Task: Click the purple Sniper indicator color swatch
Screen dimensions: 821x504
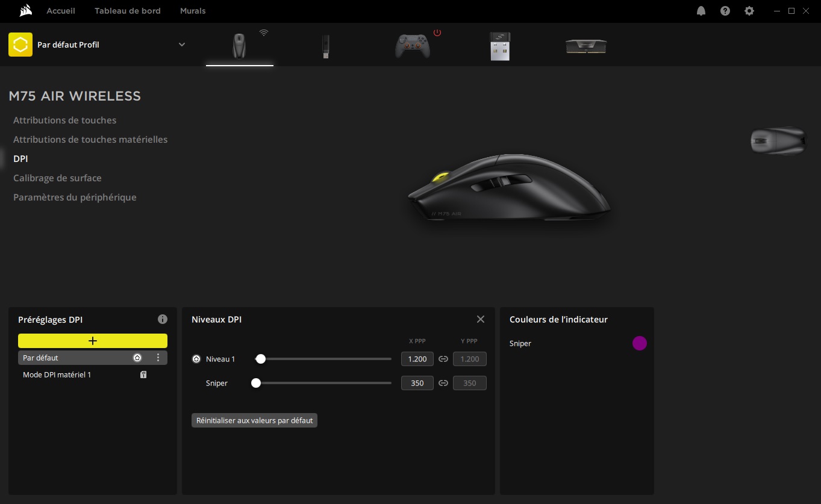Action: click(639, 343)
